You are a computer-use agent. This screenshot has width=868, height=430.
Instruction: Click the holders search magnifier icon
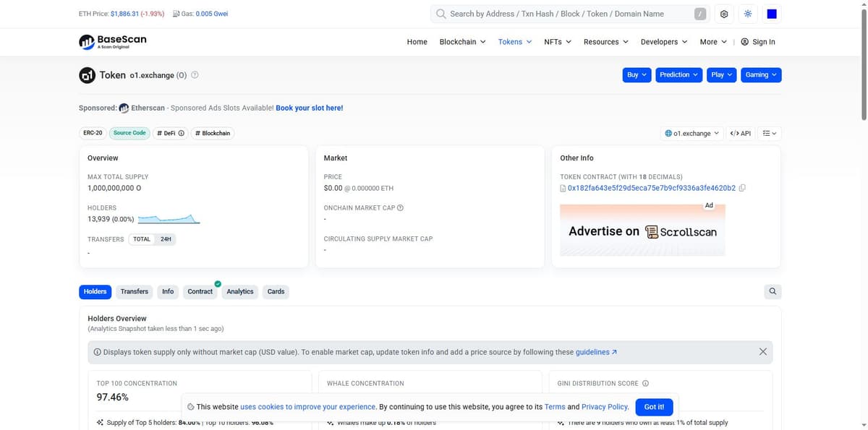pos(773,291)
